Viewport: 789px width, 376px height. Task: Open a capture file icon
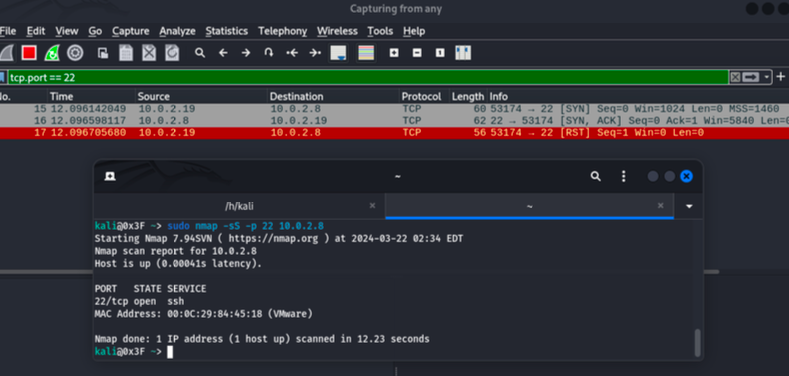(103, 53)
